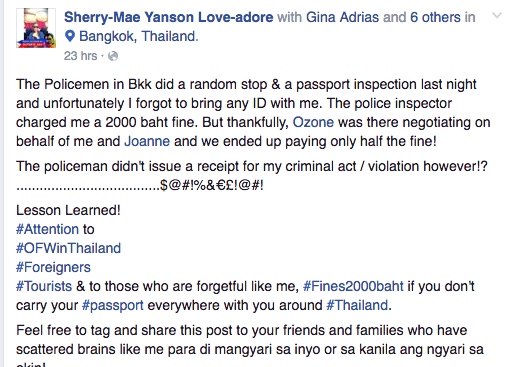This screenshot has width=513, height=367.
Task: Open the post options chevron dropdown
Action: point(497,16)
